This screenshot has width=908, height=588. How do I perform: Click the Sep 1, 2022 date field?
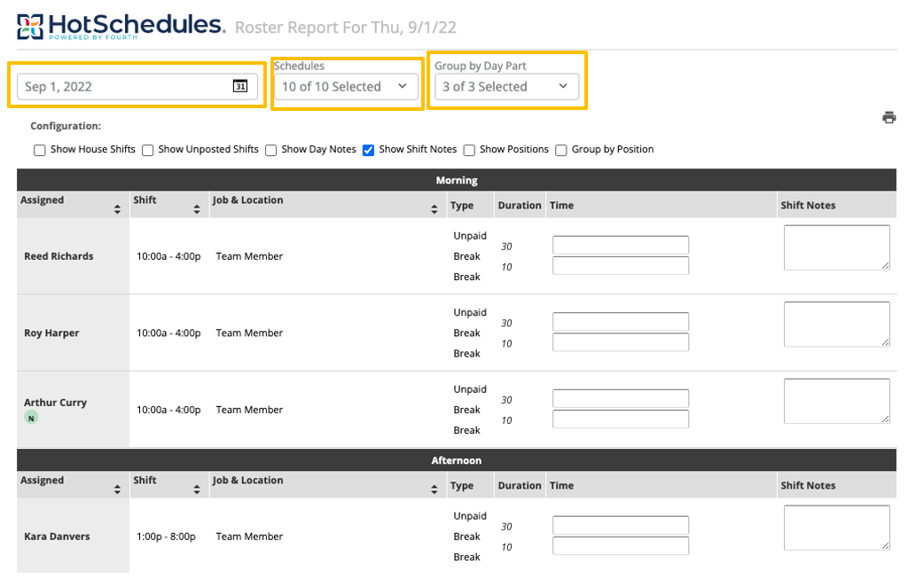pos(137,86)
